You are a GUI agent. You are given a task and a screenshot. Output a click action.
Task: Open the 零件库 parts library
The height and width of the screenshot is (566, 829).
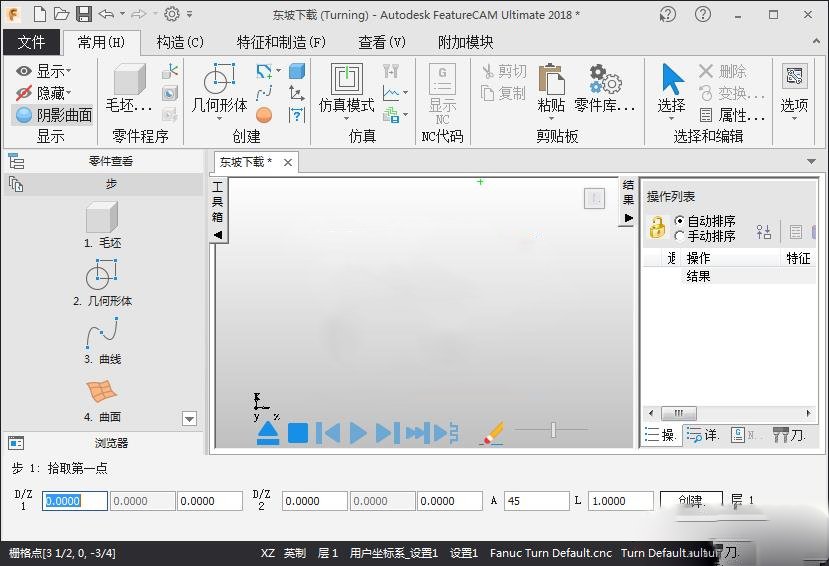point(605,90)
